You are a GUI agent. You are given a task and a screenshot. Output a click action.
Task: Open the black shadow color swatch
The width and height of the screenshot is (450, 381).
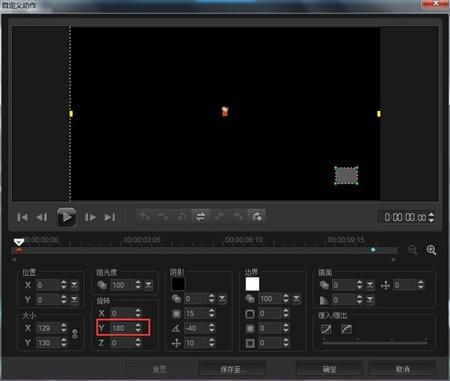178,284
